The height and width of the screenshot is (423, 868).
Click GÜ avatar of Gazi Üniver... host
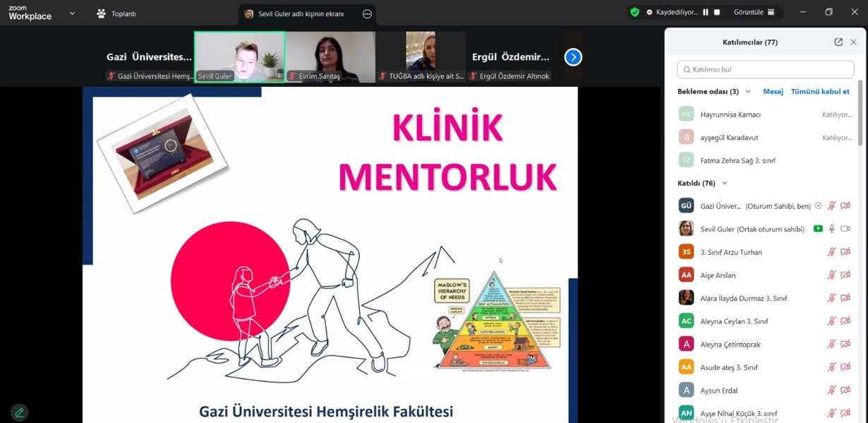tap(686, 205)
